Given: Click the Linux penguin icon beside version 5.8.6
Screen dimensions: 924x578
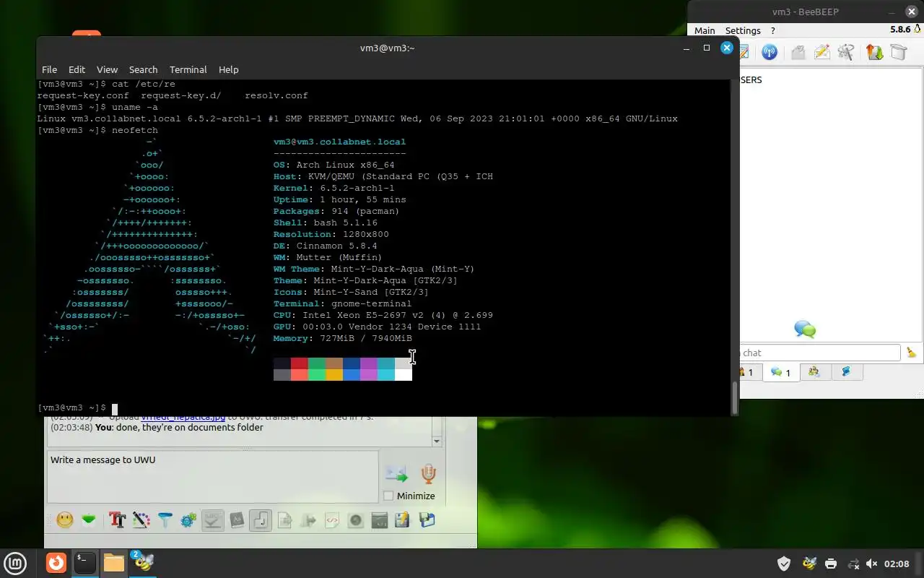Looking at the screenshot, I should tap(918, 30).
